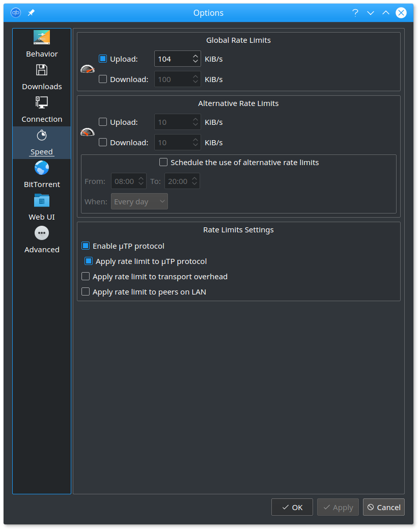
Task: Click the Alternative Rate Limits speedometer icon
Action: [x=88, y=132]
